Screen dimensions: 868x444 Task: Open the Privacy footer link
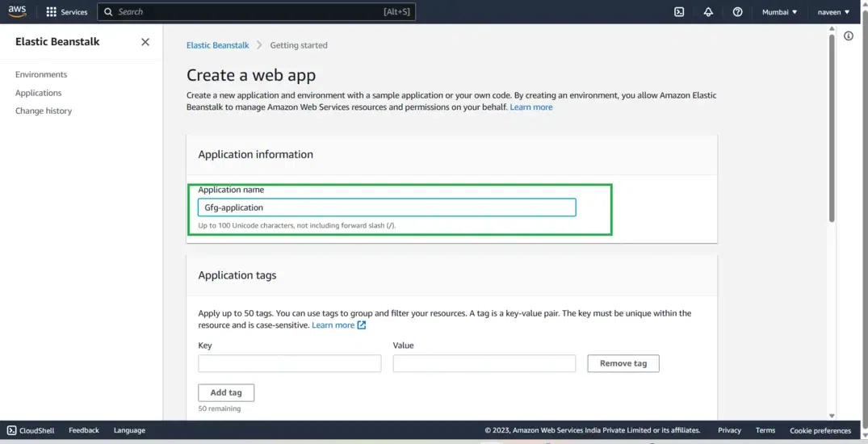(x=729, y=430)
